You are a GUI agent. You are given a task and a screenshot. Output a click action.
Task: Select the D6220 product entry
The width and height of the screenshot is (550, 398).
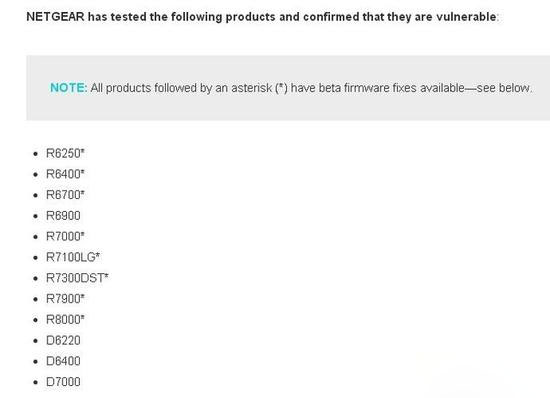(63, 340)
